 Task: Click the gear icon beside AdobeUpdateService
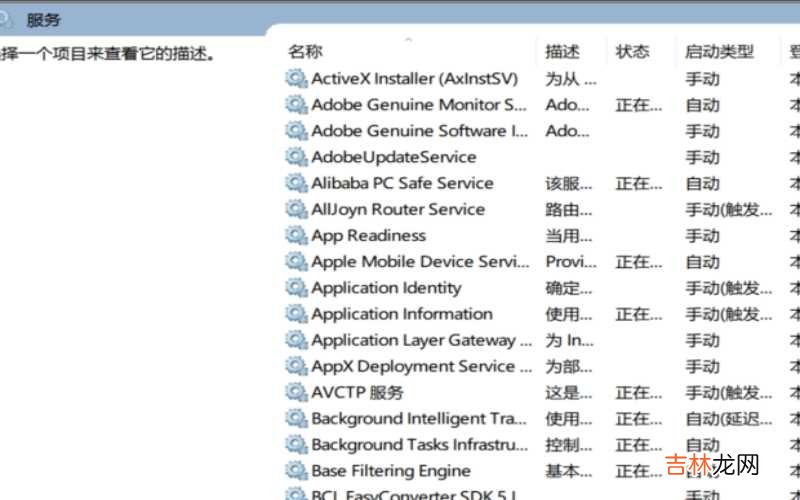point(296,157)
